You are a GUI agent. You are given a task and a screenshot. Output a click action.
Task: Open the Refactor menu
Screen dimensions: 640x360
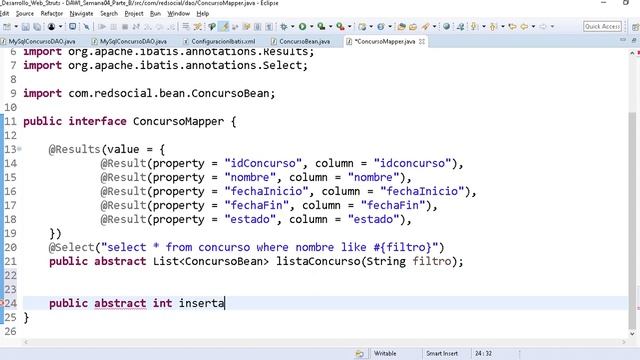[52, 13]
